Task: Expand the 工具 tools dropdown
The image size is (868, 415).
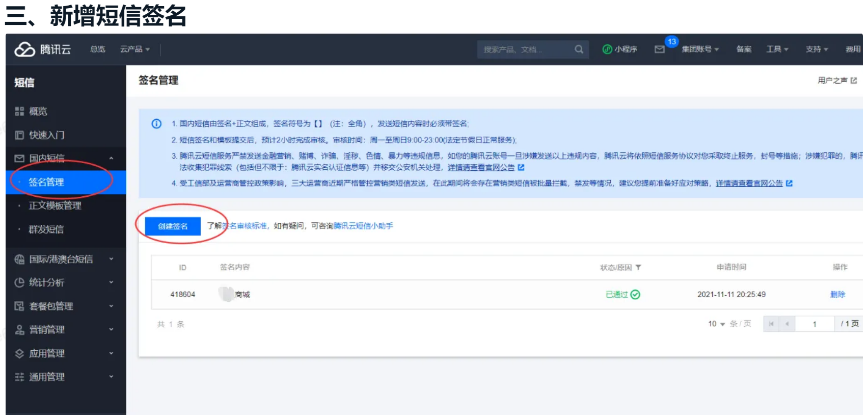Action: pyautogui.click(x=777, y=49)
